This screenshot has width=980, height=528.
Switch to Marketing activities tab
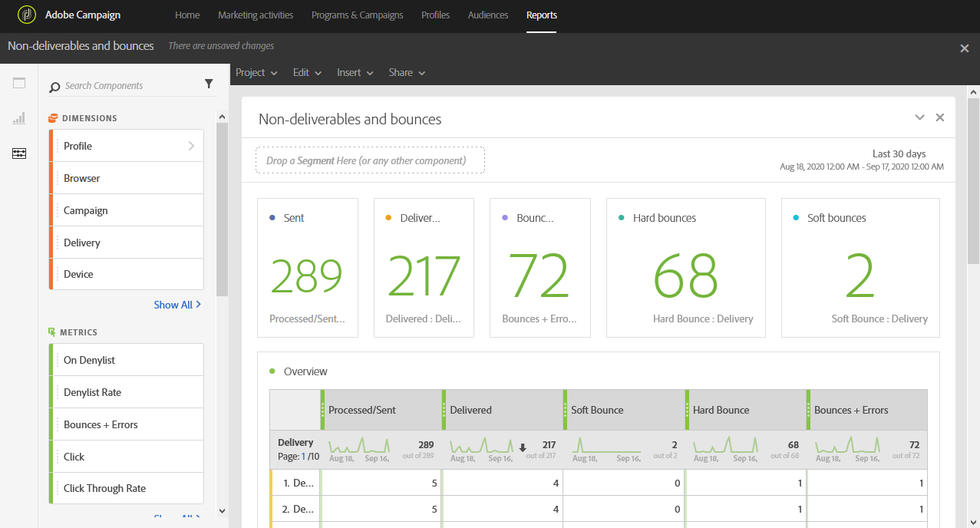pyautogui.click(x=256, y=15)
